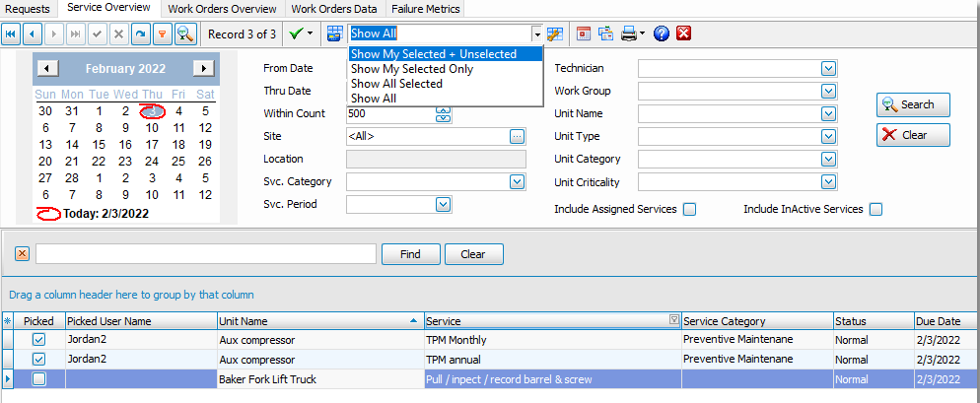The image size is (980, 403).
Task: Go to next record arrow
Action: coord(54,34)
